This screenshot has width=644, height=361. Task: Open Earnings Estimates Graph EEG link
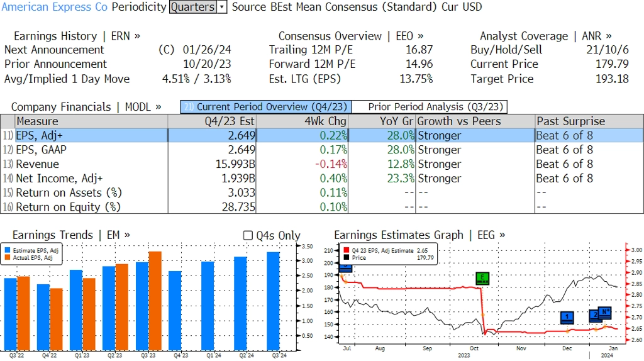pos(419,235)
